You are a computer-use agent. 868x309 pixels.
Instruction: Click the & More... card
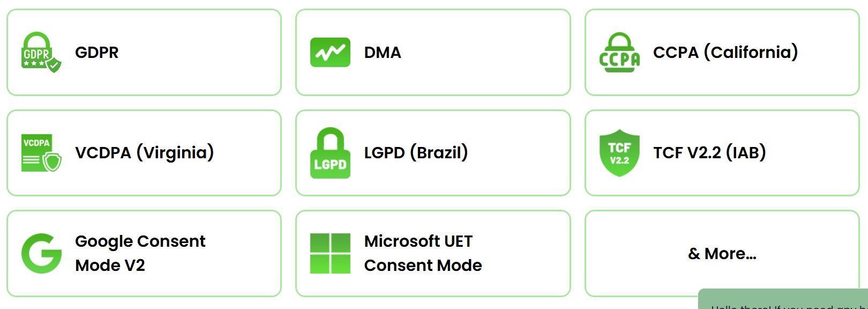(x=722, y=253)
